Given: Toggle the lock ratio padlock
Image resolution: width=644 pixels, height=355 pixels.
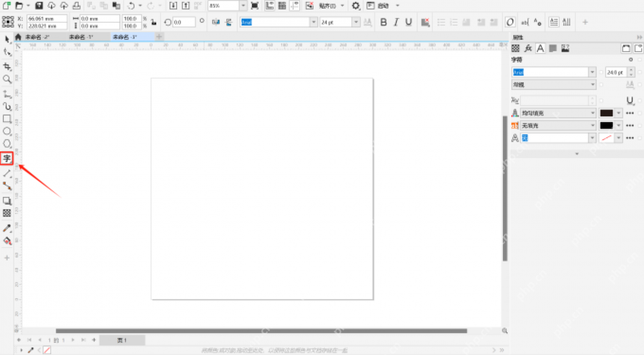Looking at the screenshot, I should coord(153,22).
